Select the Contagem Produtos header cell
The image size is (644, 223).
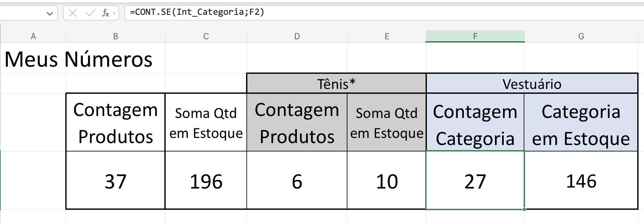click(115, 124)
